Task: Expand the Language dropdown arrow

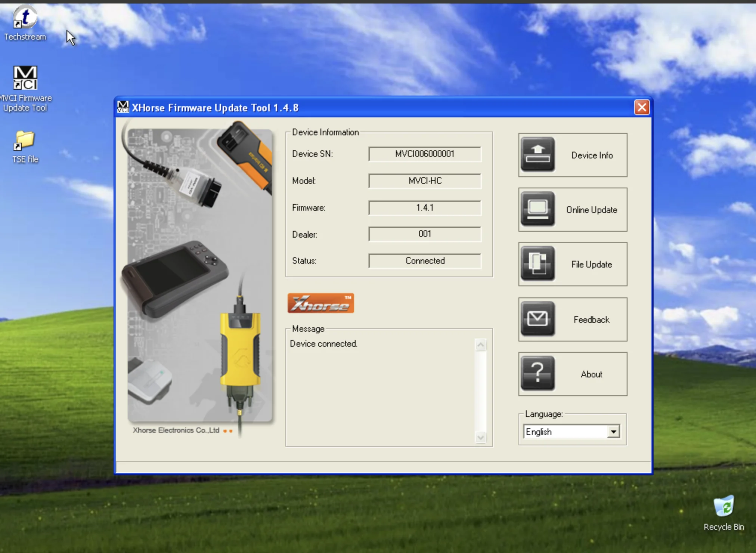Action: point(613,432)
